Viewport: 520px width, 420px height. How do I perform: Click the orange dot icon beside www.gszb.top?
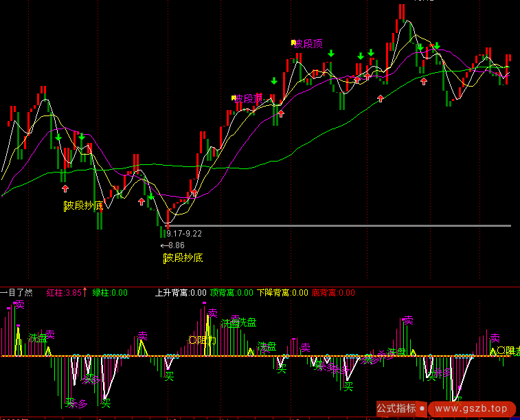click(x=433, y=409)
